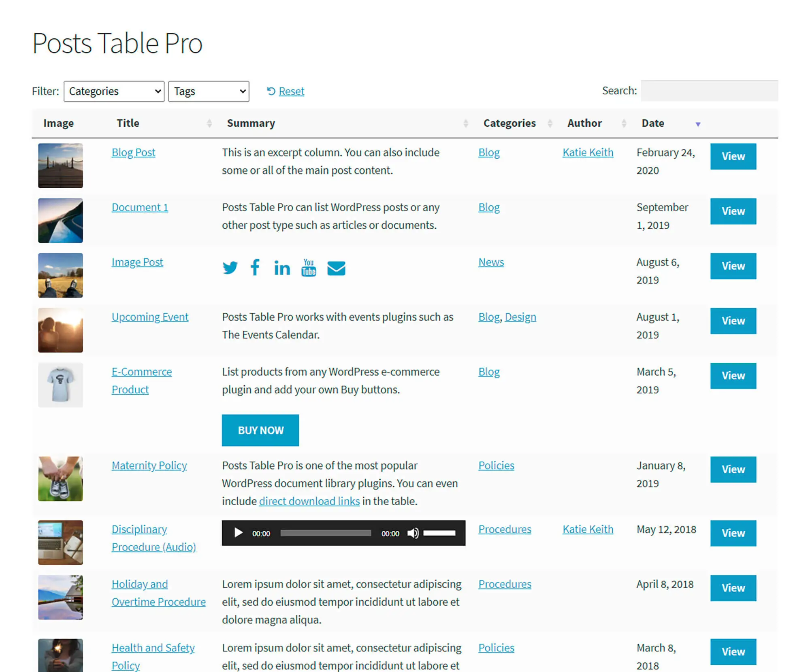Click inside the Search field
Image resolution: width=810 pixels, height=672 pixels.
click(709, 91)
